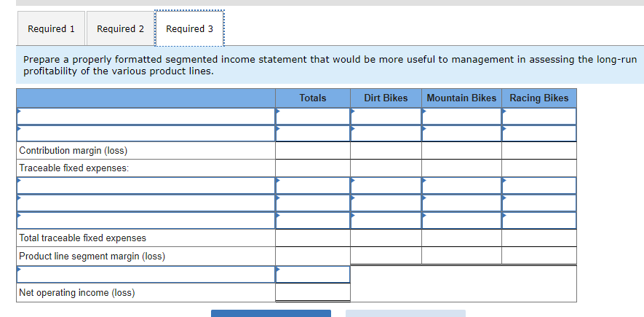Open middle label dropdown of three traceable expense rows
This screenshot has height=317, width=644.
pos(146,203)
